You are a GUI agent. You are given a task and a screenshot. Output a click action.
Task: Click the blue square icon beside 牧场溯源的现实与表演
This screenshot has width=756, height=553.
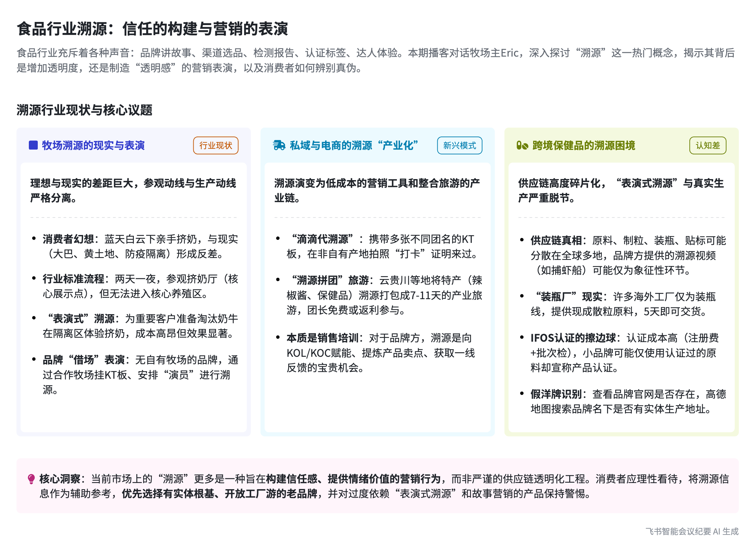[x=33, y=145]
